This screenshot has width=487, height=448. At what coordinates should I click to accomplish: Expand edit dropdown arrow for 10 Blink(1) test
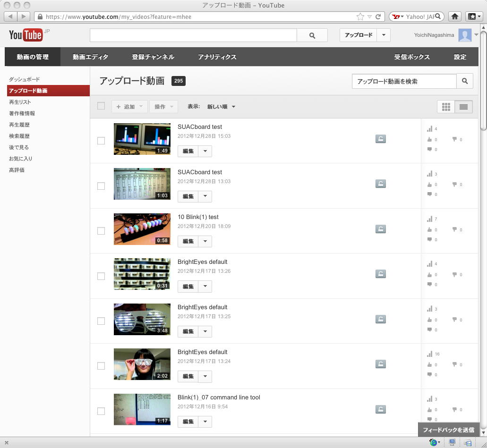click(205, 241)
